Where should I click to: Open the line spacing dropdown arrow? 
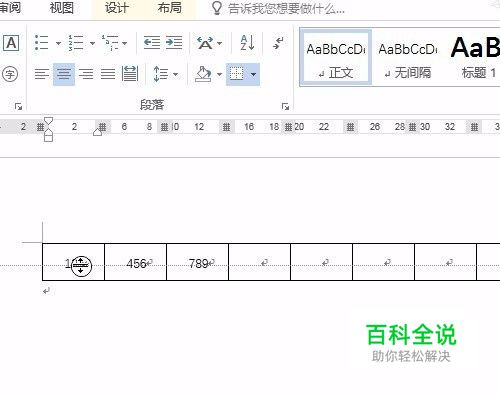pos(175,74)
